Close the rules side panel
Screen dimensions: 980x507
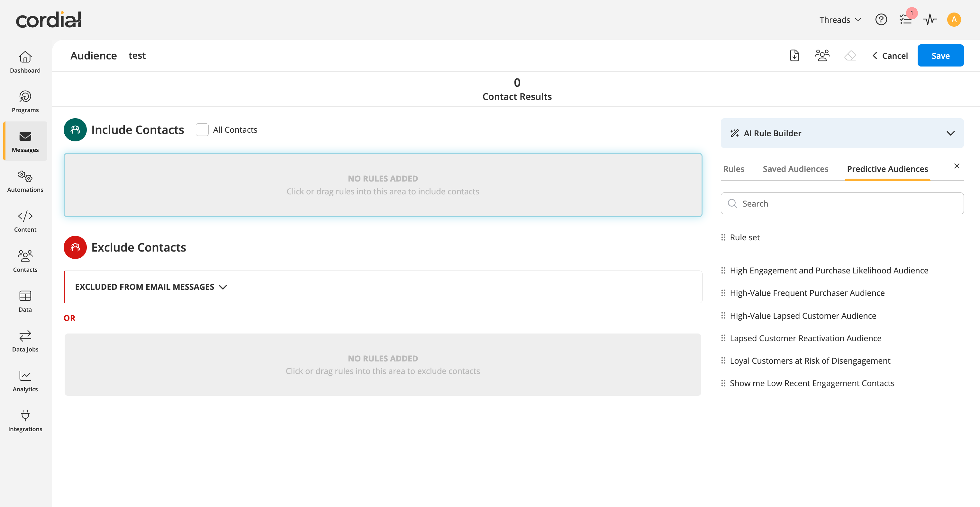point(957,166)
